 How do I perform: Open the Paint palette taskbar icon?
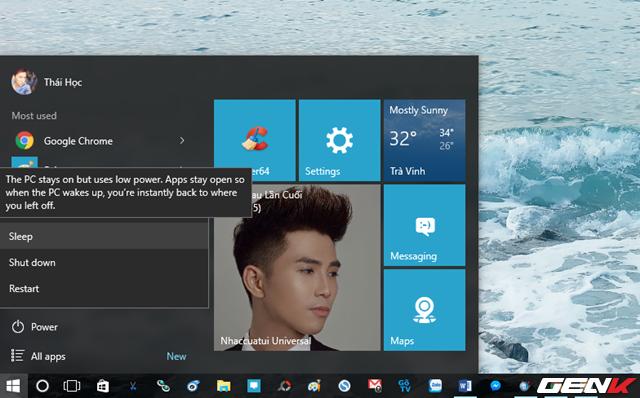[314, 386]
